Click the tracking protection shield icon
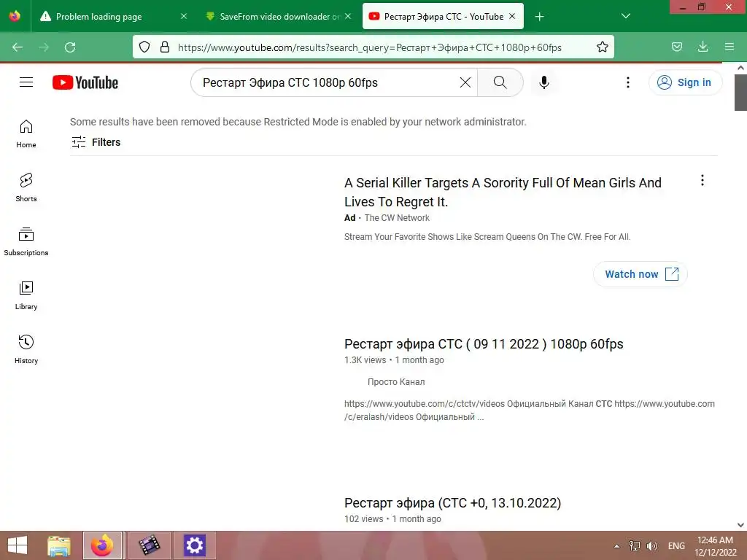Image resolution: width=747 pixels, height=560 pixels. point(144,47)
